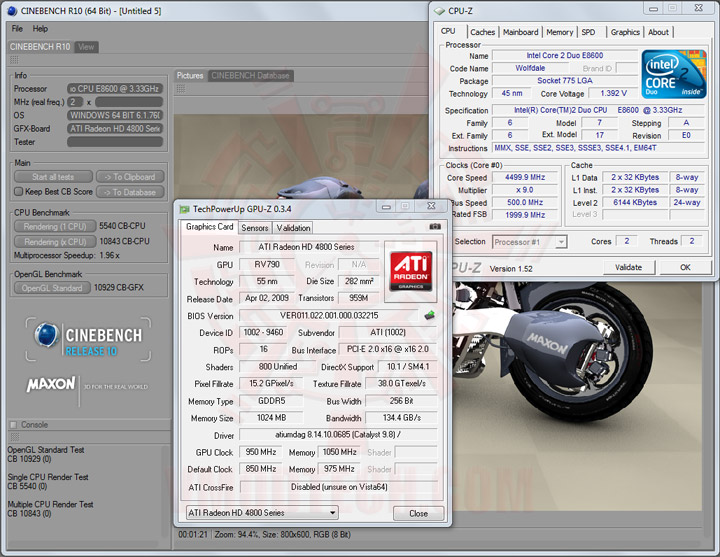
Task: Click Rendering (x CPU) button
Action: pyautogui.click(x=55, y=242)
